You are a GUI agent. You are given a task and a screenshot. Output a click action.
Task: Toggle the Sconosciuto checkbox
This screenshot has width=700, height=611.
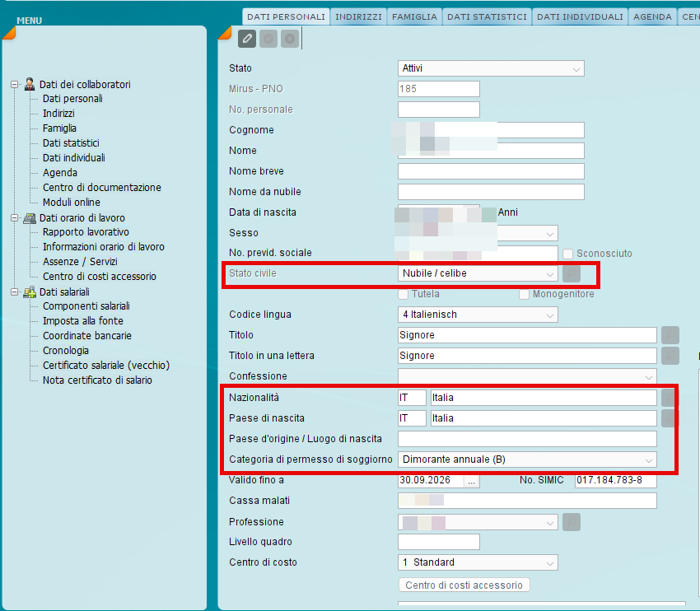pos(567,254)
